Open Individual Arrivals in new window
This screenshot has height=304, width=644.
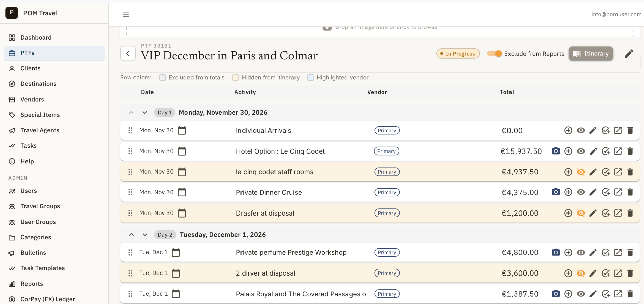[618, 131]
